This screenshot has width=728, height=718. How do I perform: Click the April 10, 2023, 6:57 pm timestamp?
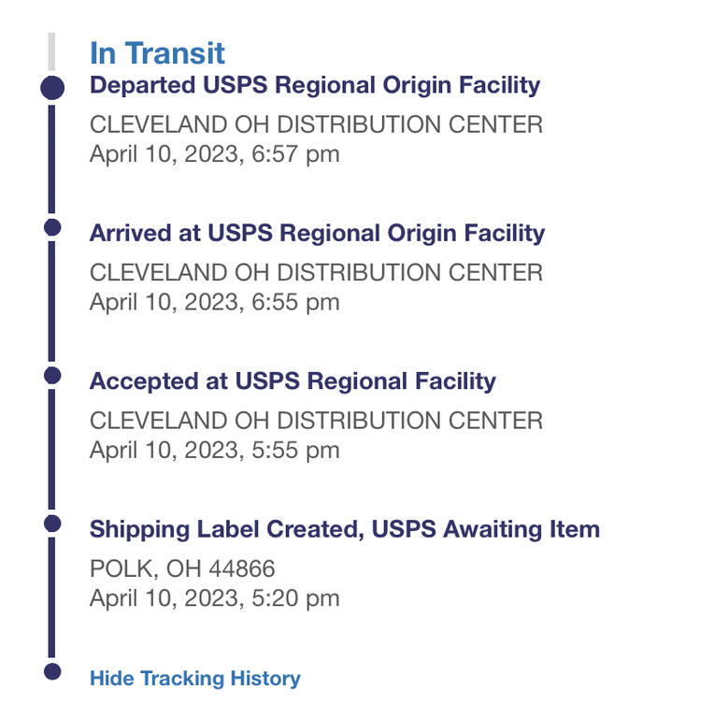pos(215,154)
